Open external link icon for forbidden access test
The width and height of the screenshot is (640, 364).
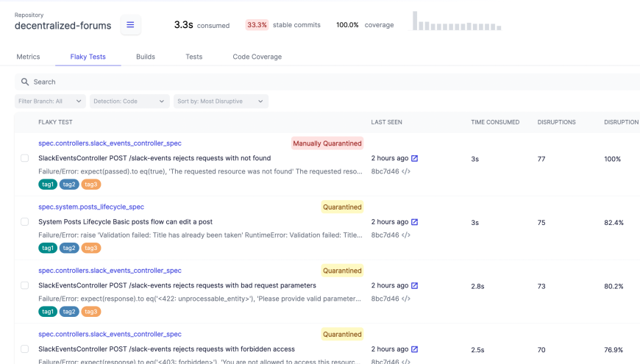414,349
